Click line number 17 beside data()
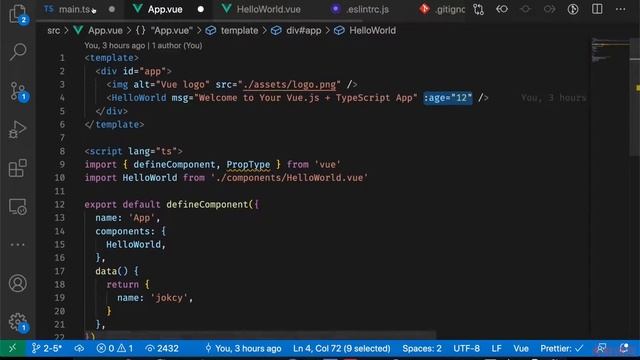This screenshot has height=360, width=640. coord(60,271)
